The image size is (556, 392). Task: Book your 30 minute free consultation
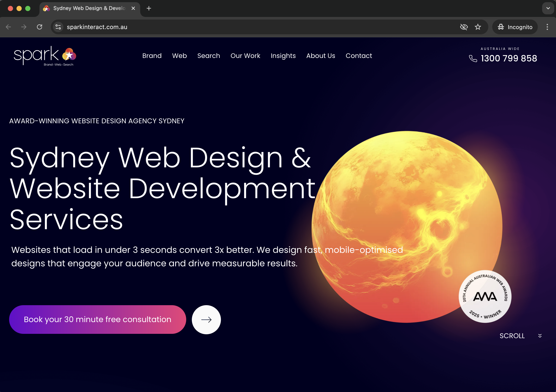pos(98,319)
